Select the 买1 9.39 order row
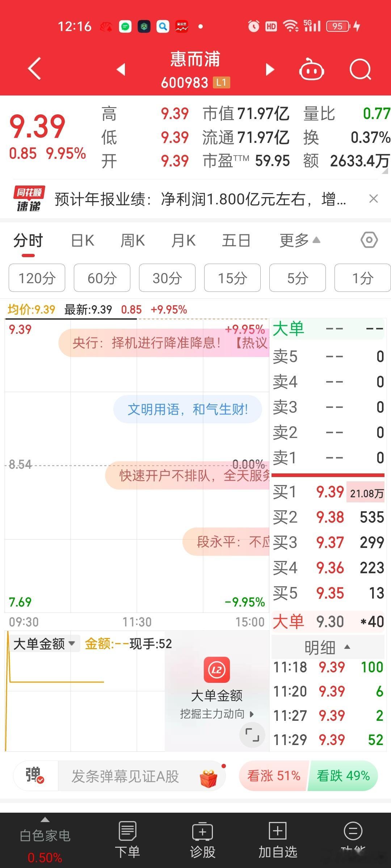391x868 pixels. [328, 492]
